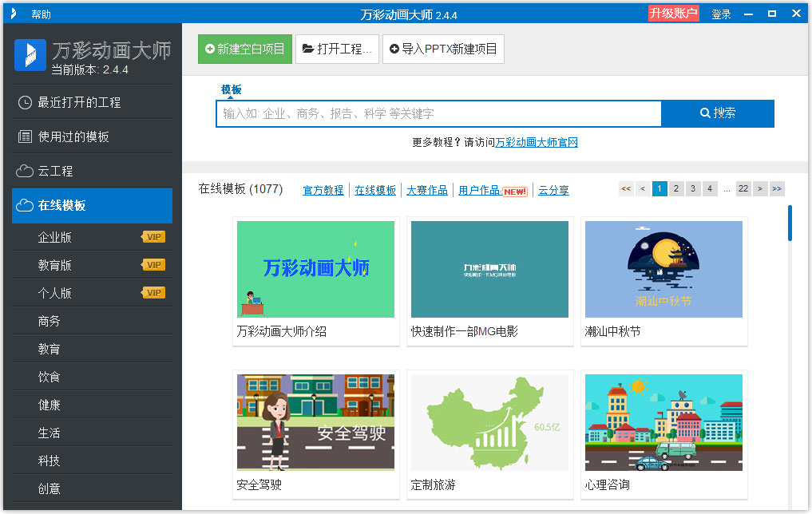Click the template list vertical scrollbar
812x514 pixels.
(x=790, y=223)
